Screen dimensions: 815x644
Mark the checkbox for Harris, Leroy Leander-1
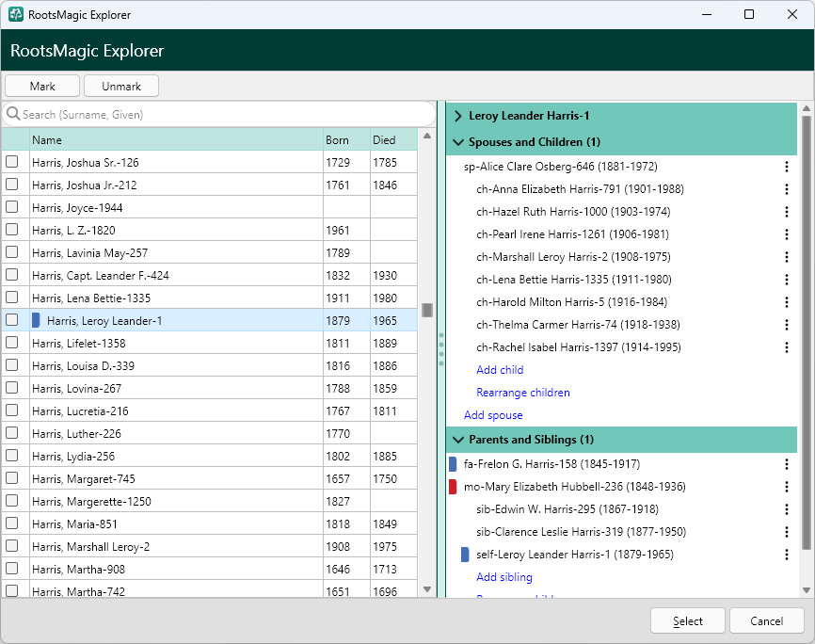[x=12, y=320]
